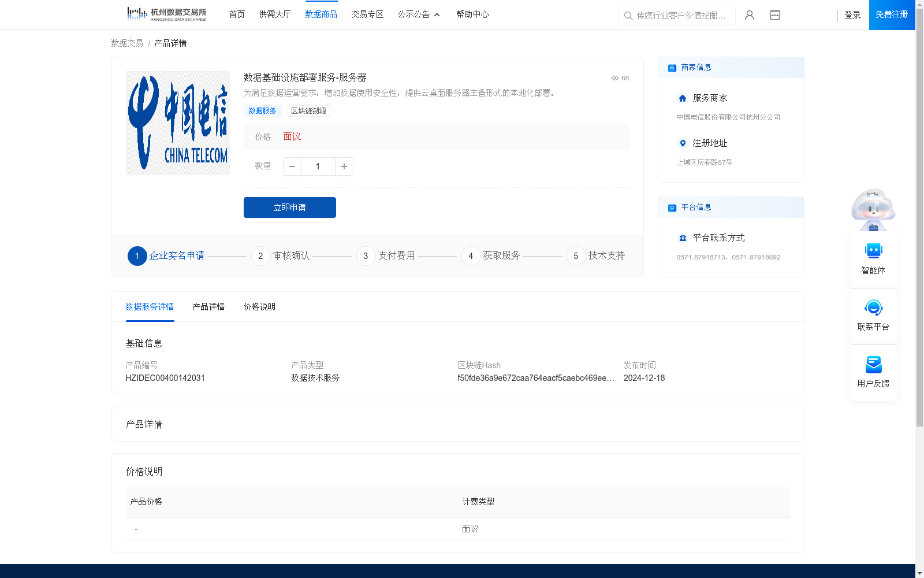Click the scrollbar up arrow
The width and height of the screenshot is (924, 578).
coord(919,4)
